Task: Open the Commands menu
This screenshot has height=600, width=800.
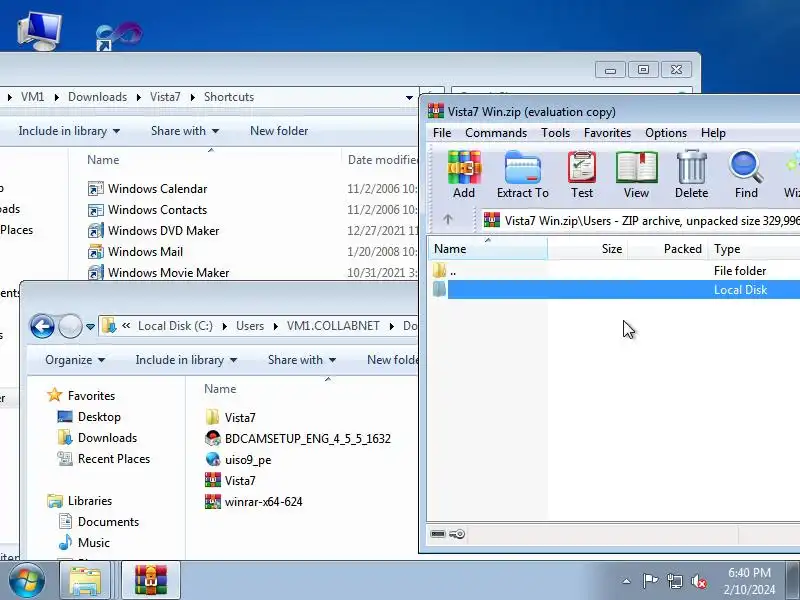Action: click(x=496, y=133)
